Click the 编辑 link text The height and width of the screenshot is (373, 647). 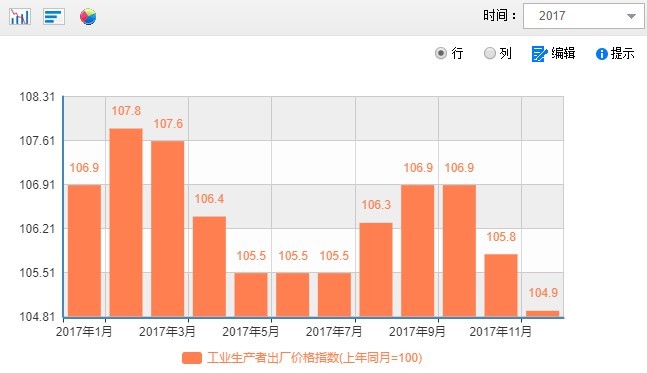(563, 53)
